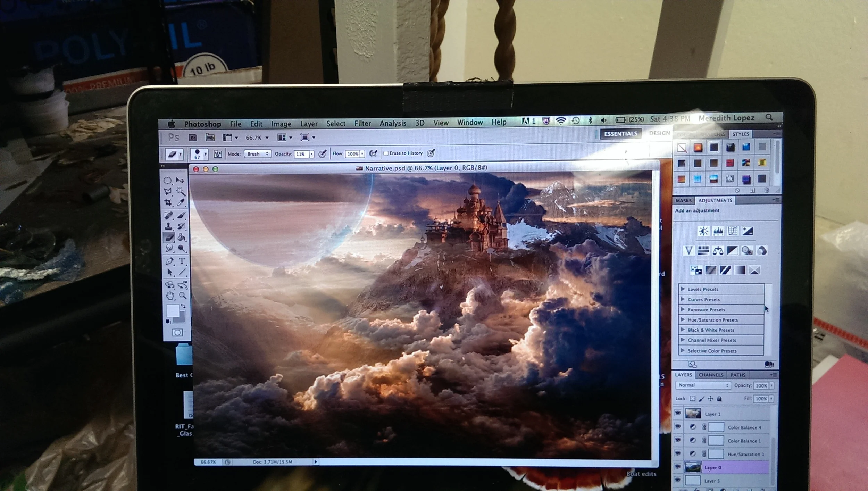Launch Mini Bridge with the Mb icon
Screen dimensions: 868x491
210,138
